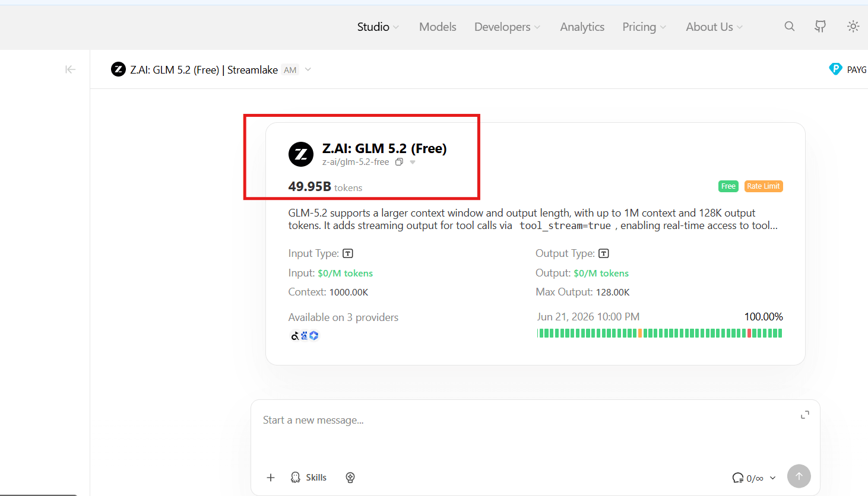868x496 pixels.
Task: Click the message count chat icon
Action: pos(738,478)
